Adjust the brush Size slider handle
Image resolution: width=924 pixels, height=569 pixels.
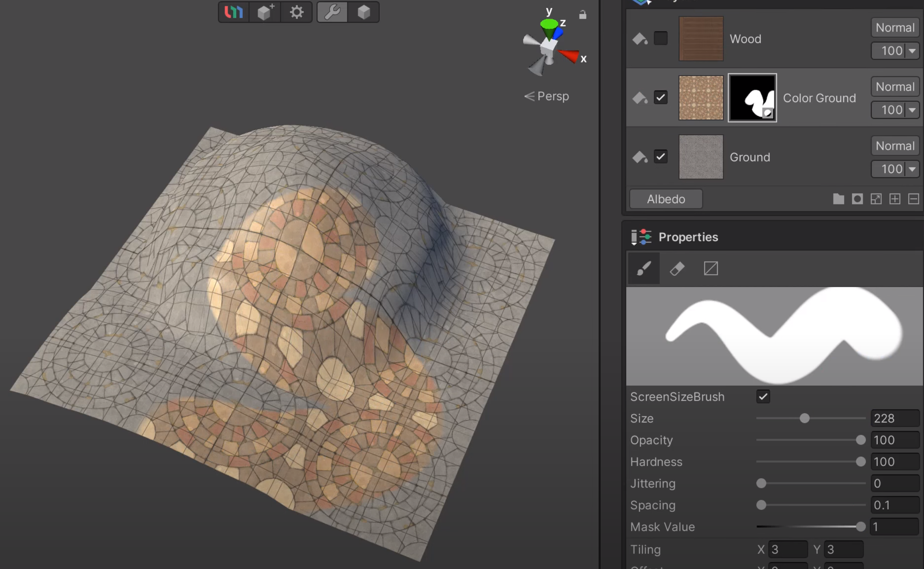(804, 418)
